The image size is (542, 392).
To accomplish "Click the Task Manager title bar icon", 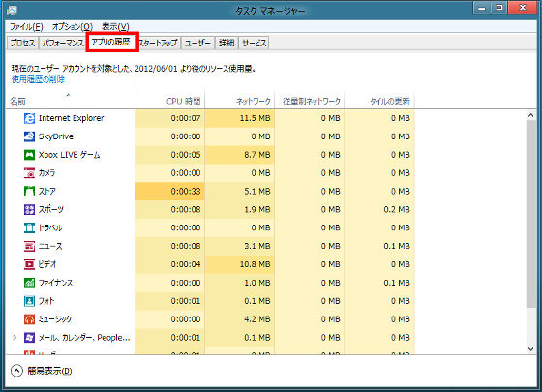I will click(13, 11).
